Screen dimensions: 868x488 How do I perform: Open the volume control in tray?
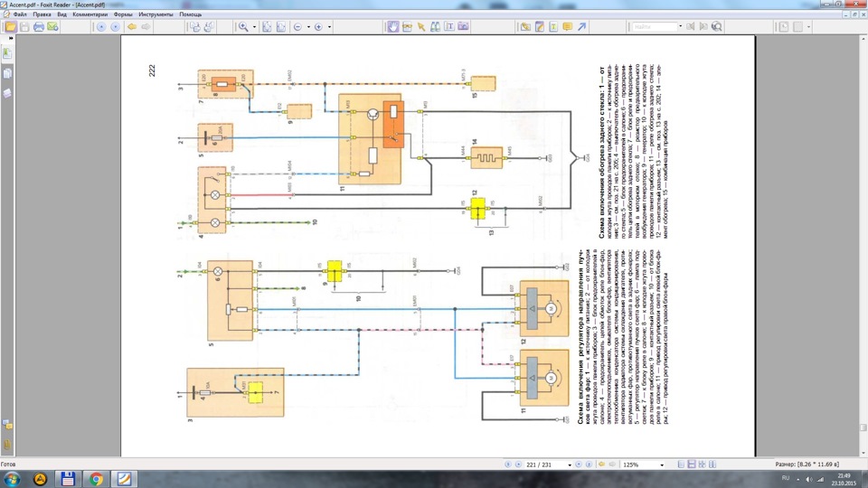tap(808, 479)
